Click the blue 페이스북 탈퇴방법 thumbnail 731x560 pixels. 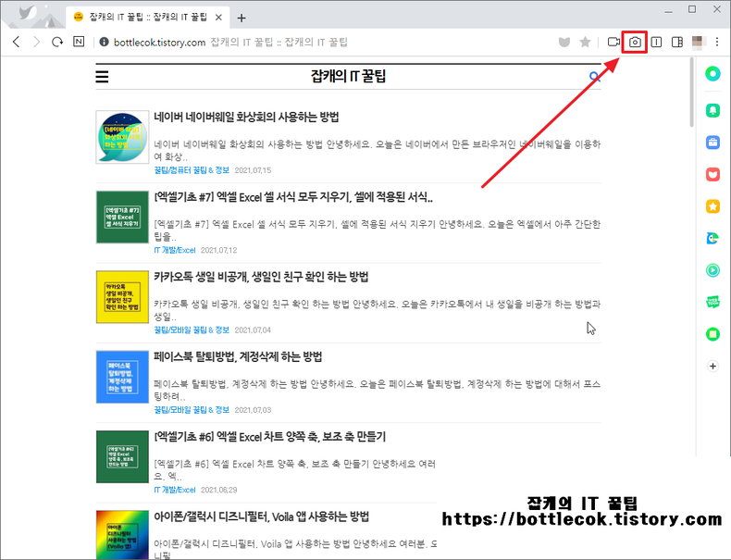tap(122, 377)
